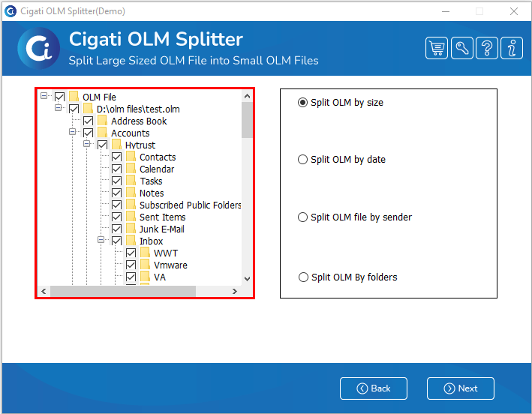Collapse the Hytrust tree node
The width and height of the screenshot is (532, 414).
pos(86,144)
